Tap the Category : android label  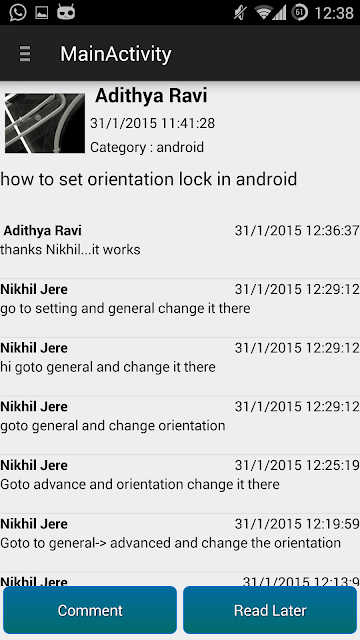click(x=147, y=147)
